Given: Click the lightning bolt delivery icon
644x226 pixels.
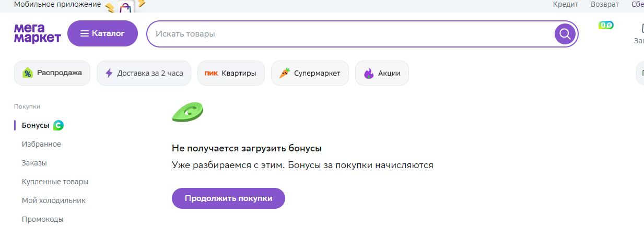Looking at the screenshot, I should tap(109, 73).
